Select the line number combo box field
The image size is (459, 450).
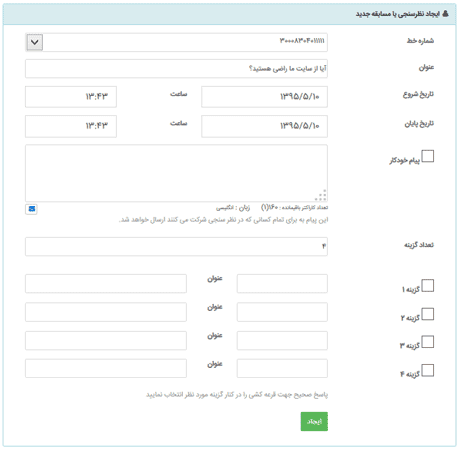[x=176, y=42]
